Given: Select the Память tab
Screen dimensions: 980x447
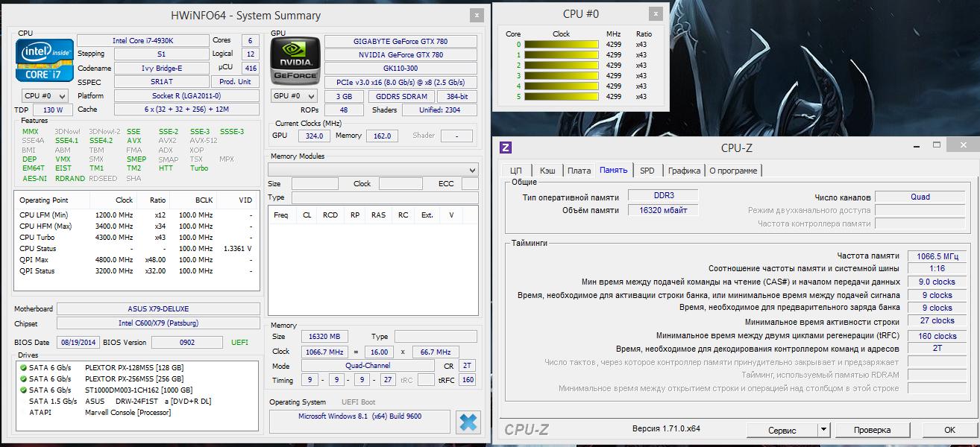Looking at the screenshot, I should pos(614,170).
